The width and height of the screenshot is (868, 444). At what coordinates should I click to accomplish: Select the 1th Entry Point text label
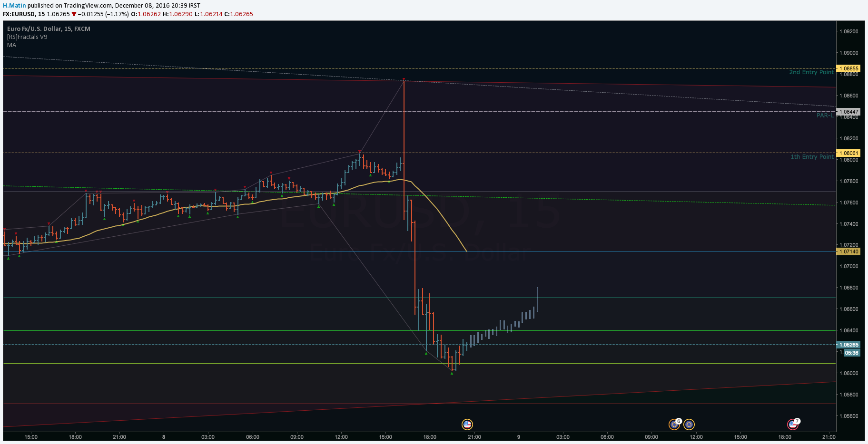812,157
